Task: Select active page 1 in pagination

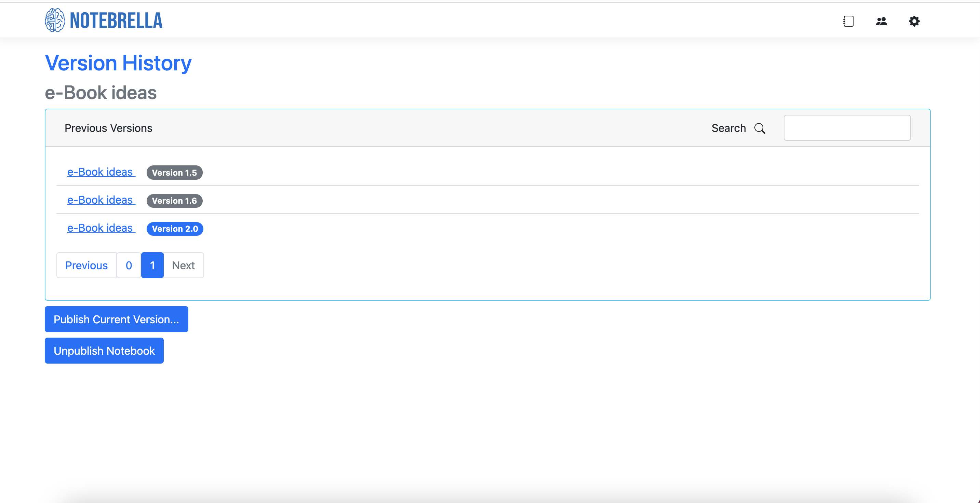Action: click(x=152, y=266)
